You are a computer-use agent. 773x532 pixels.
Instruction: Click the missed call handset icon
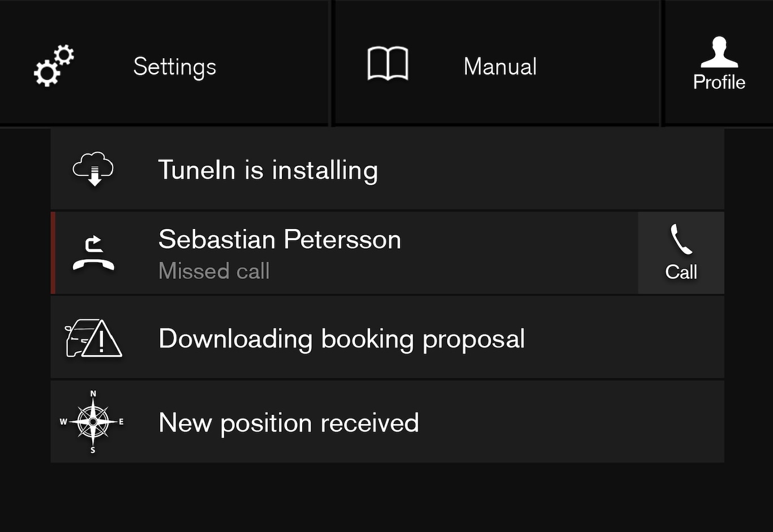tap(93, 253)
